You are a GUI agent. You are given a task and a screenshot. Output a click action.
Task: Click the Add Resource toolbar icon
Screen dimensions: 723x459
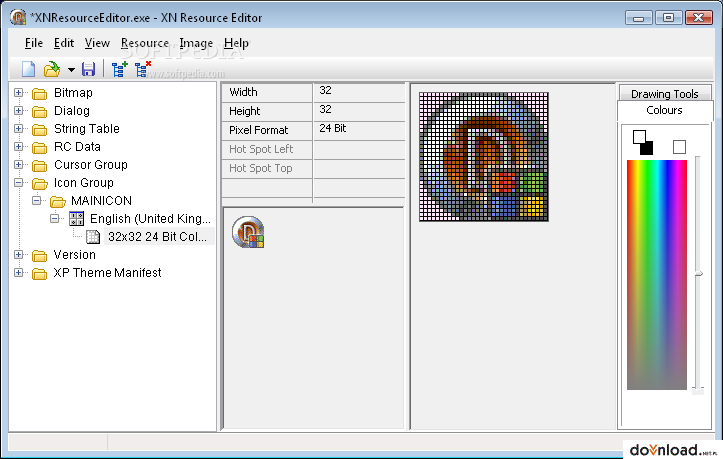point(119,69)
